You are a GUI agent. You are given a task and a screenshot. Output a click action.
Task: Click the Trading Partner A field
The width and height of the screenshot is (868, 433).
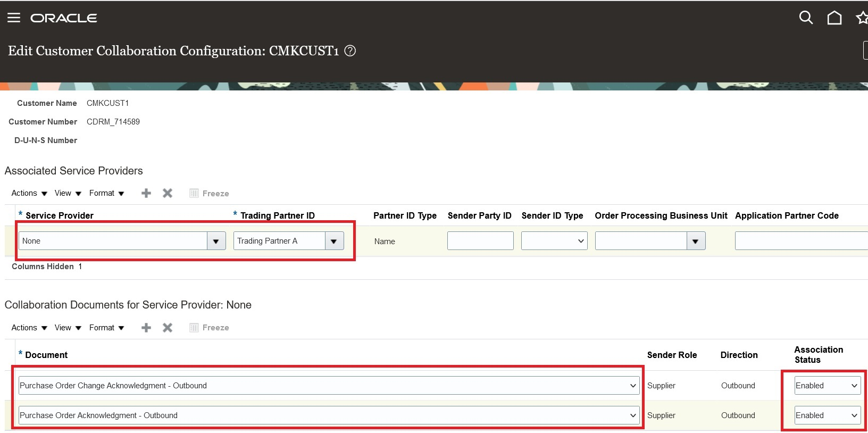tap(279, 241)
